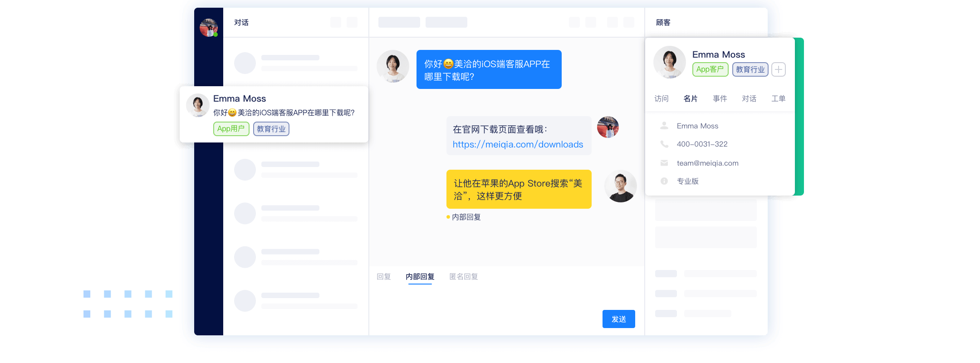The image size is (980, 363).
Task: Open Emma Moss conversation in the list
Action: pos(274,114)
